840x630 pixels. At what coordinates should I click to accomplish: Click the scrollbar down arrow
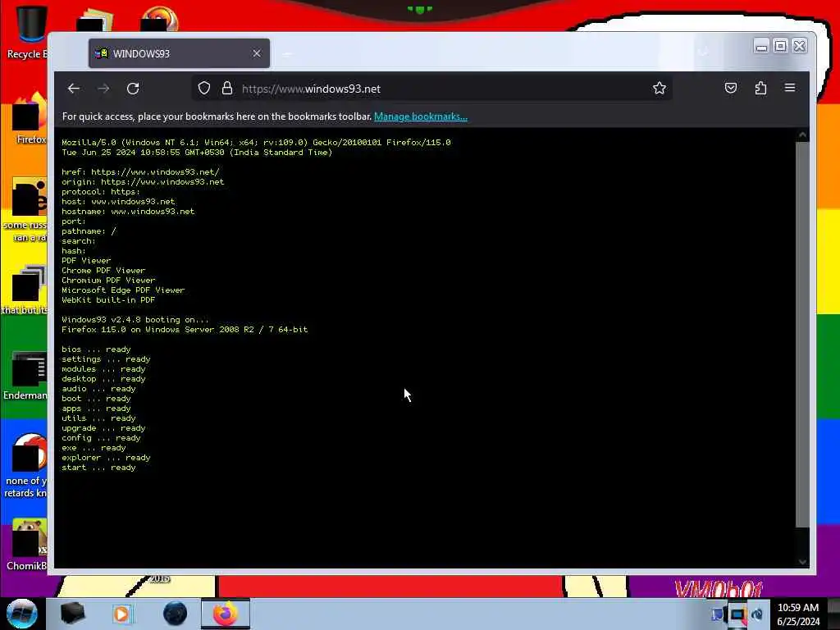click(x=802, y=561)
